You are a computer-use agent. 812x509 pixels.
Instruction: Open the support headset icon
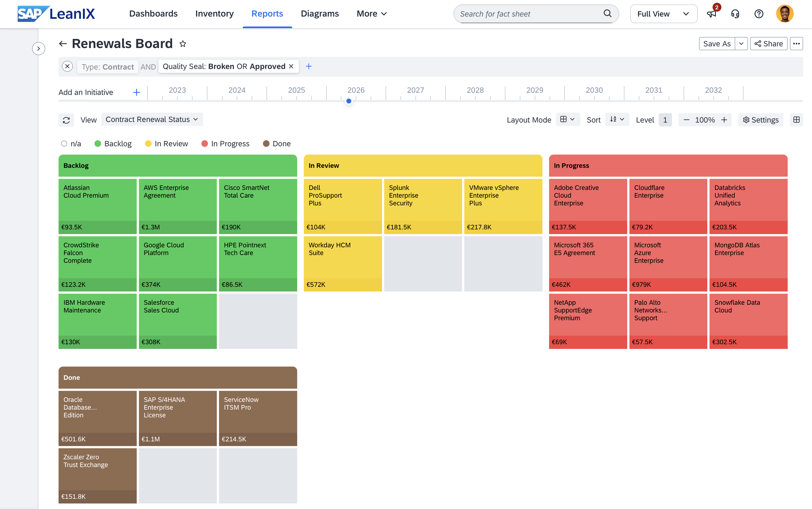coord(735,14)
